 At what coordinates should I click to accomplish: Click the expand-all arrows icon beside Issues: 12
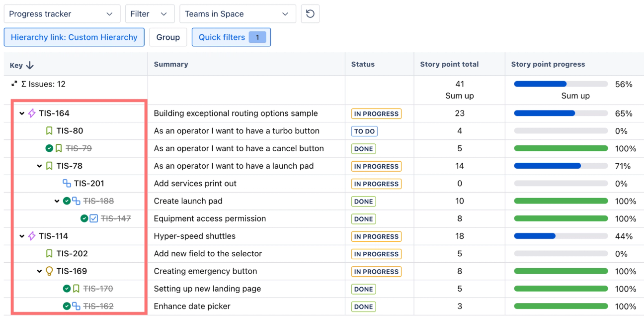coord(14,84)
